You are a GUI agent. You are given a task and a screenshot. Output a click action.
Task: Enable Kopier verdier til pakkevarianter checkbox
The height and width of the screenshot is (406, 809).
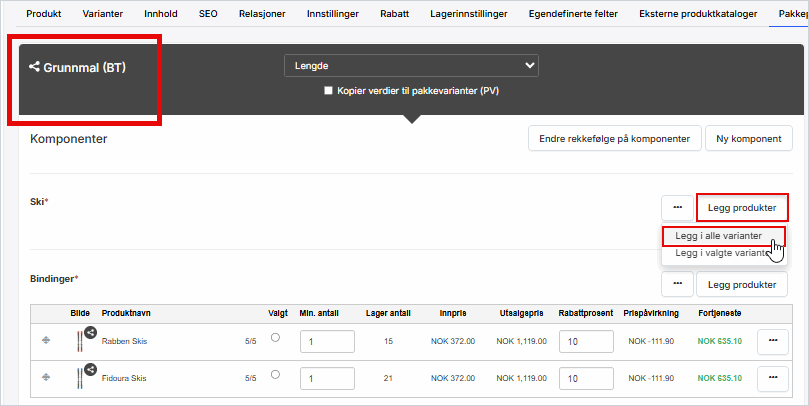pyautogui.click(x=328, y=91)
